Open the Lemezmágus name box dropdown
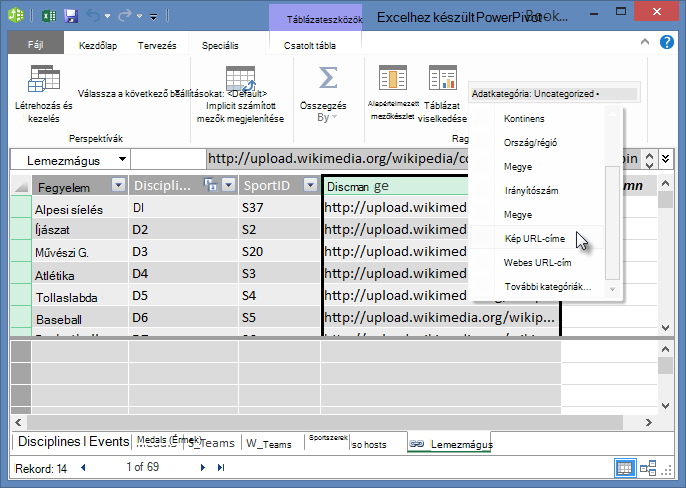 122,159
